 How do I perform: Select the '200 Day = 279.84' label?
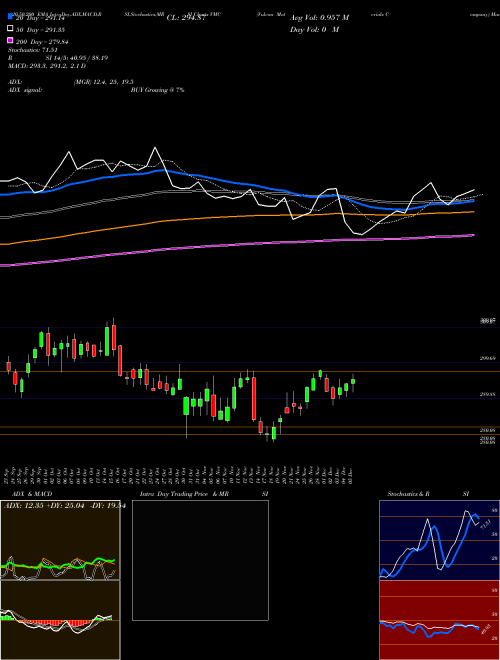point(42,42)
